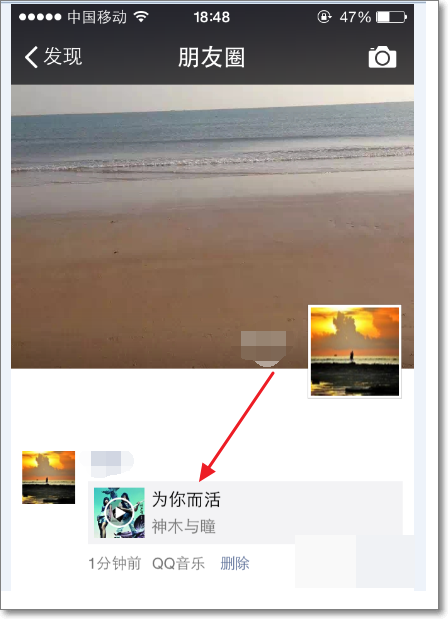Tap the 1分钟前 timestamp

tap(114, 563)
